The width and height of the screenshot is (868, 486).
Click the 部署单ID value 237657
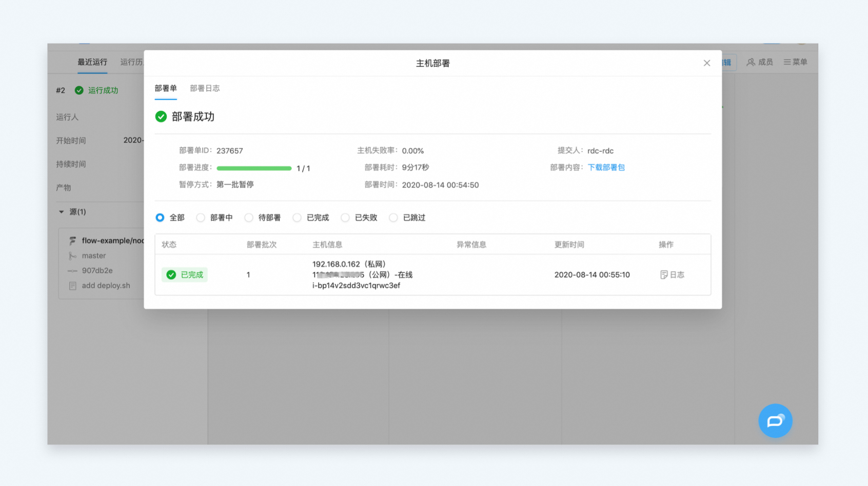(x=229, y=151)
